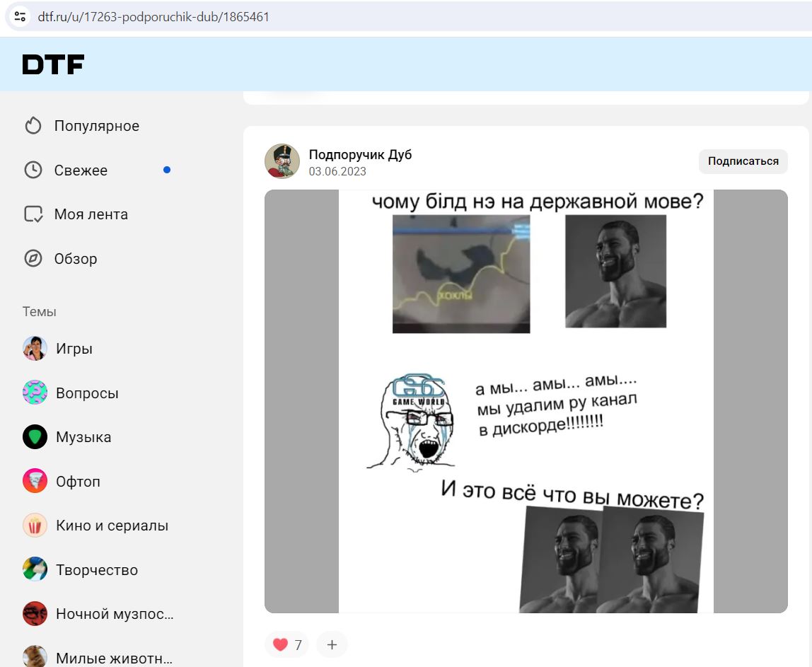The height and width of the screenshot is (667, 812).
Task: Select the Игры topic
Action: 74,349
